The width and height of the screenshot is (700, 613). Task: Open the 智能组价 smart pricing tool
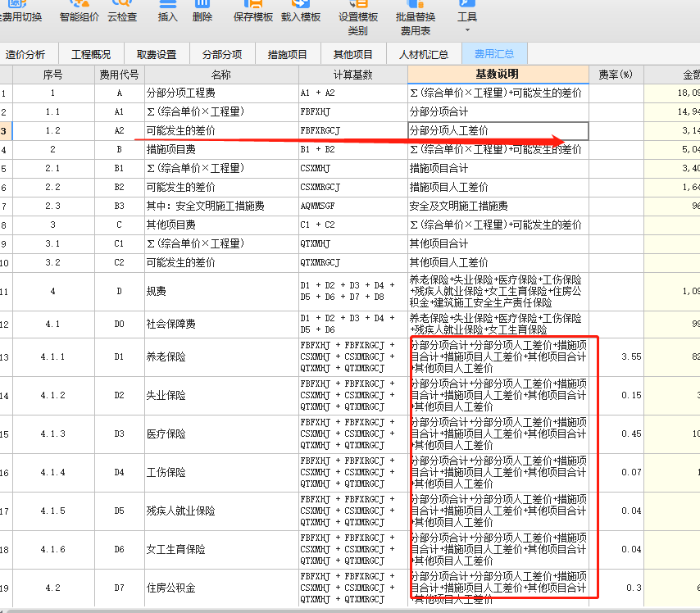click(80, 11)
